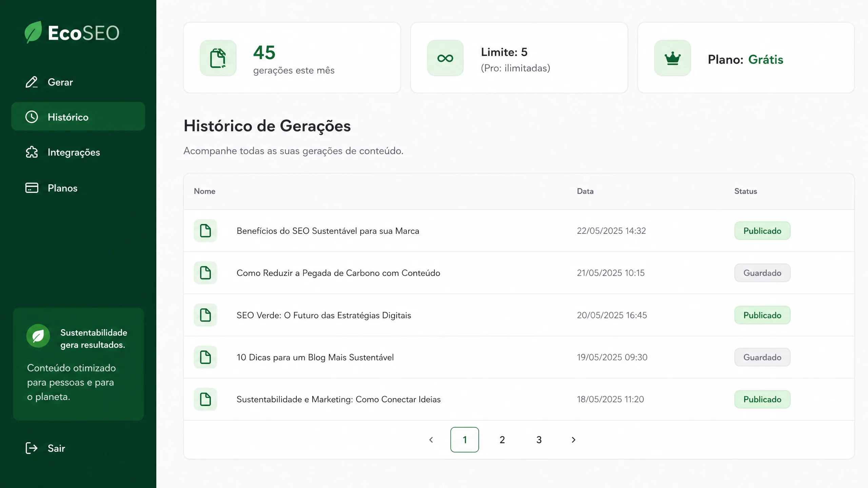The width and height of the screenshot is (868, 488).
Task: Click Guardado badge for Como Reduzir row
Action: point(762,273)
